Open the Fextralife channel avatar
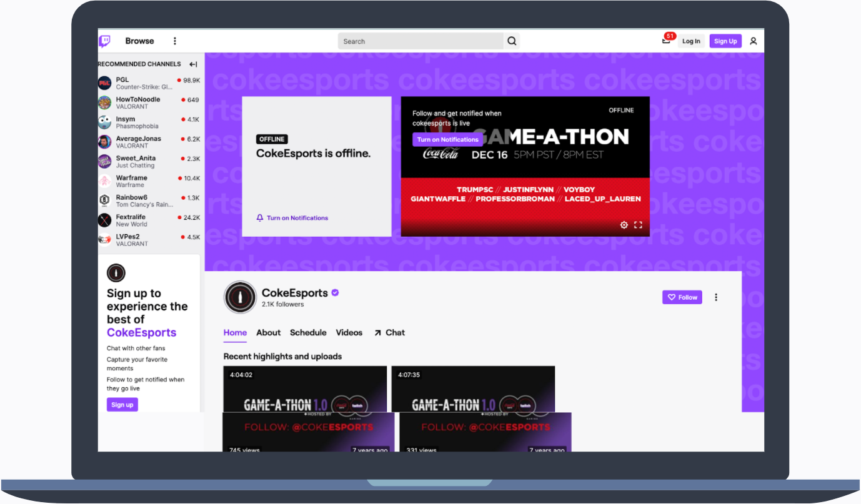 104,220
